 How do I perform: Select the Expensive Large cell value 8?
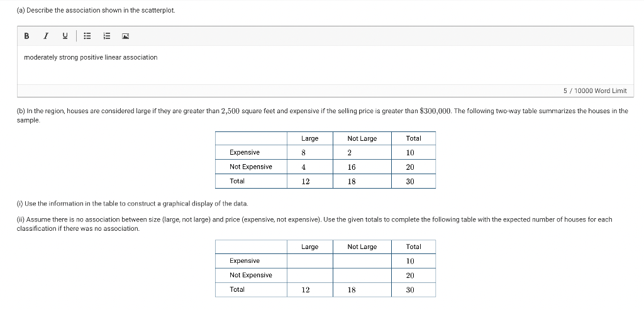304,153
